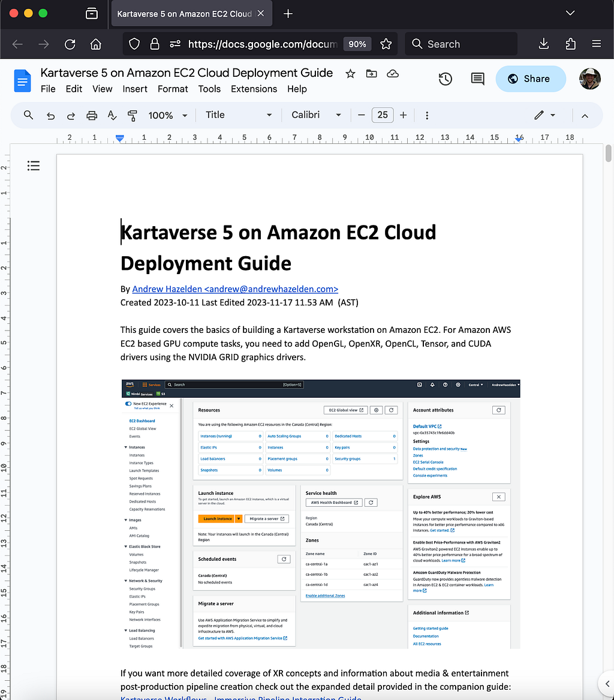614x700 pixels.
Task: Increase font size with plus button
Action: pos(404,115)
